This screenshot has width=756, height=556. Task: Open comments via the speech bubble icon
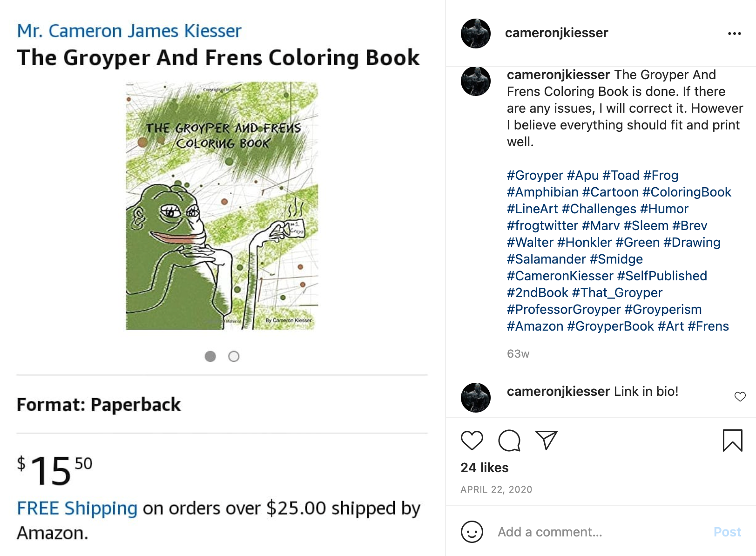tap(510, 440)
